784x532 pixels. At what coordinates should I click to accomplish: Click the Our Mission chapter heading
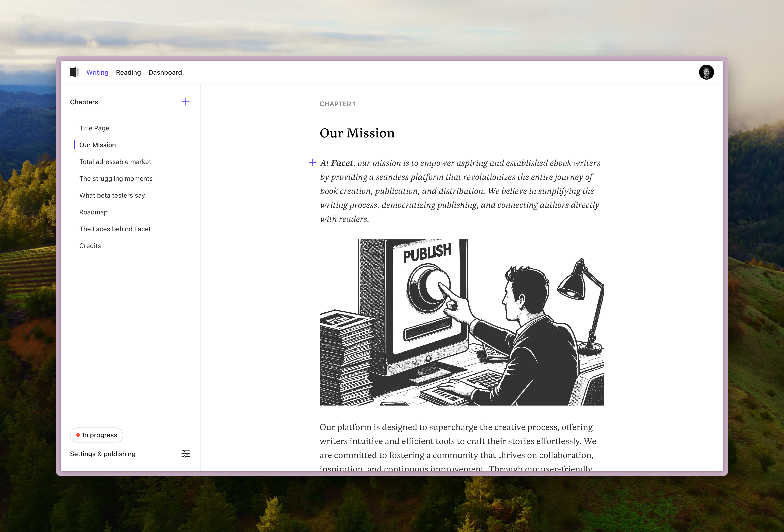357,133
